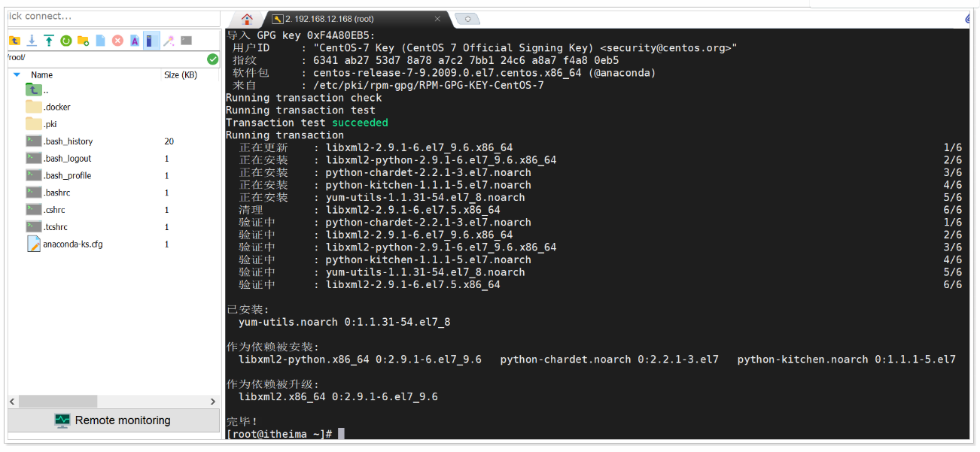980x452 pixels.
Task: Expand the .pki directory
Action: 47,123
